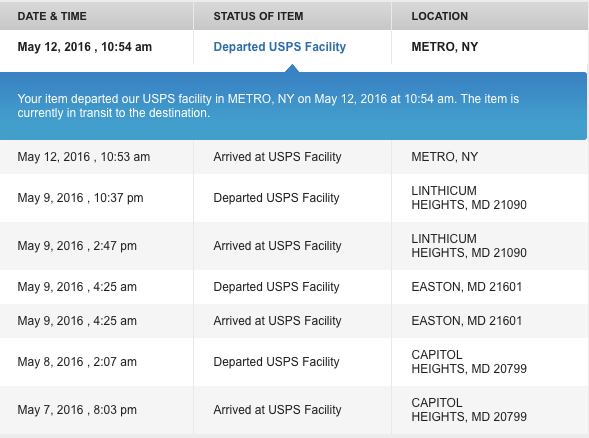Click the May 9, 2016, 2:47 pm entry
The height and width of the screenshot is (438, 589).
coord(77,246)
